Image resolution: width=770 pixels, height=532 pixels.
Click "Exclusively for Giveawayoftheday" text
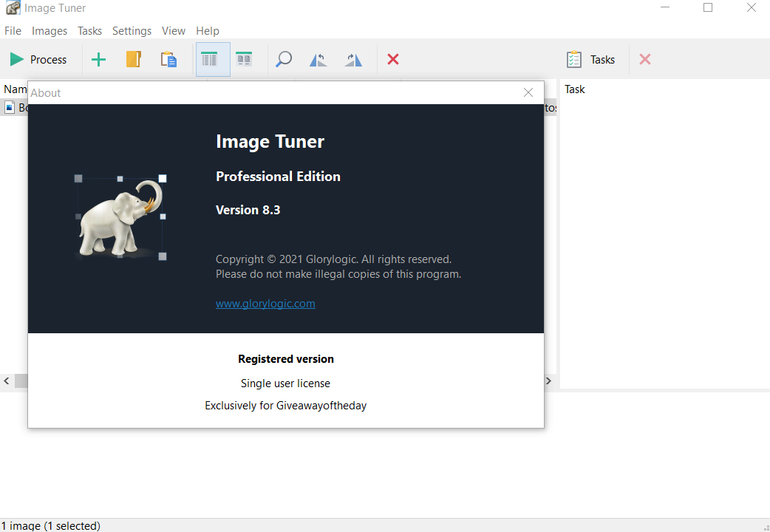286,406
